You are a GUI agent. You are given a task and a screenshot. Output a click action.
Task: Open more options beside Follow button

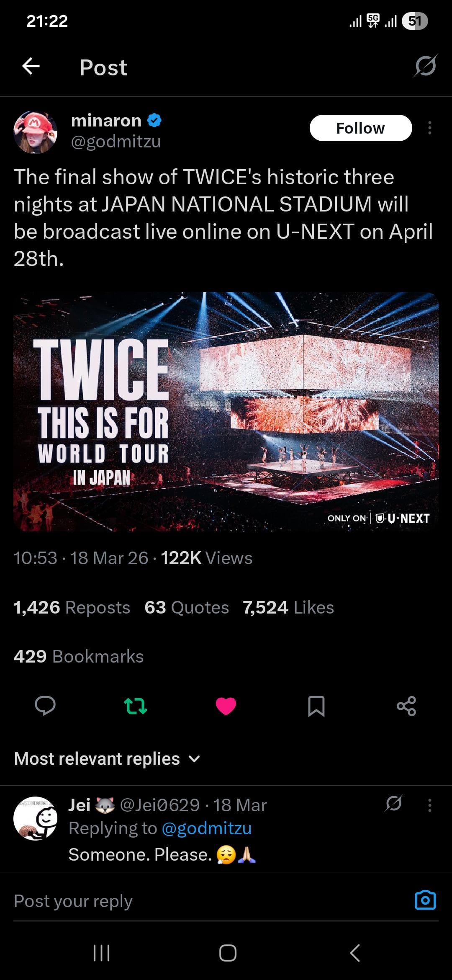coord(430,128)
